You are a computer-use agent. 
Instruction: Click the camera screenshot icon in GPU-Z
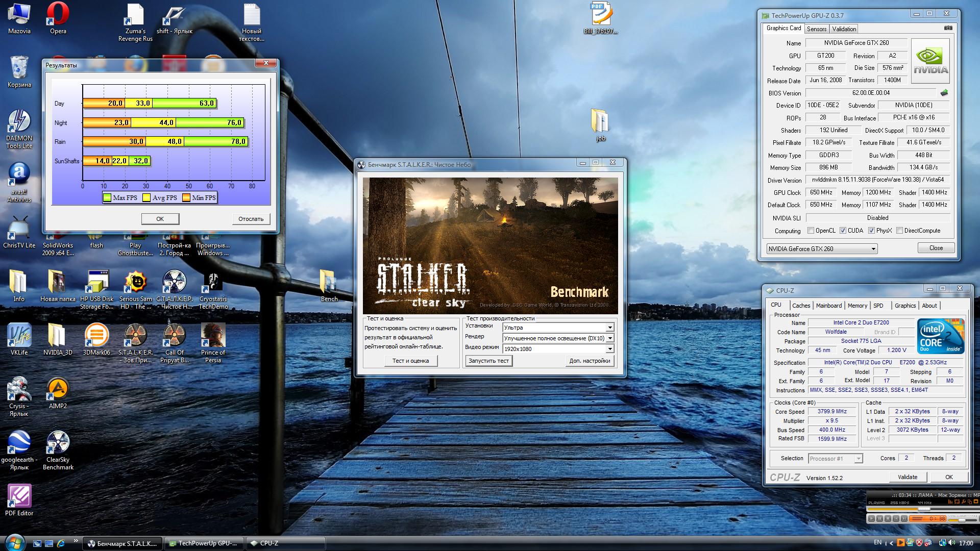948,28
